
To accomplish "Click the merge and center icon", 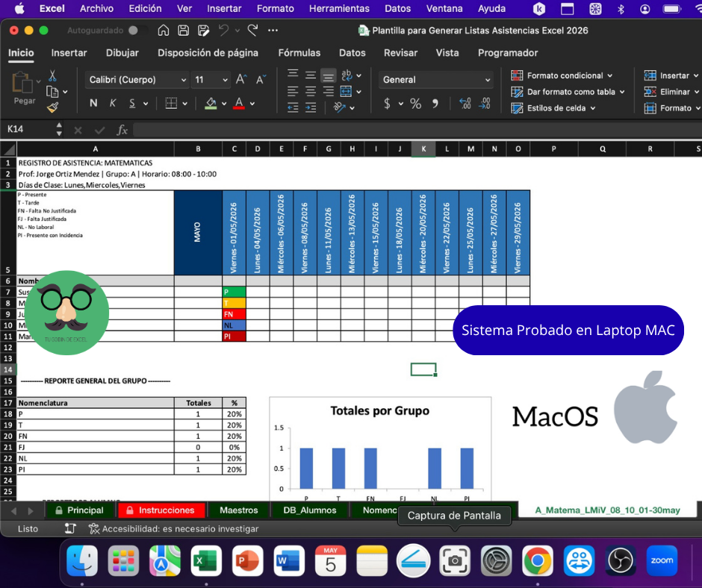I will [x=346, y=92].
